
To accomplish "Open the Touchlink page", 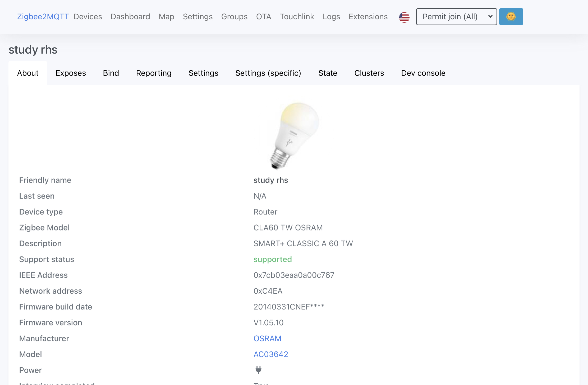I will [x=297, y=17].
